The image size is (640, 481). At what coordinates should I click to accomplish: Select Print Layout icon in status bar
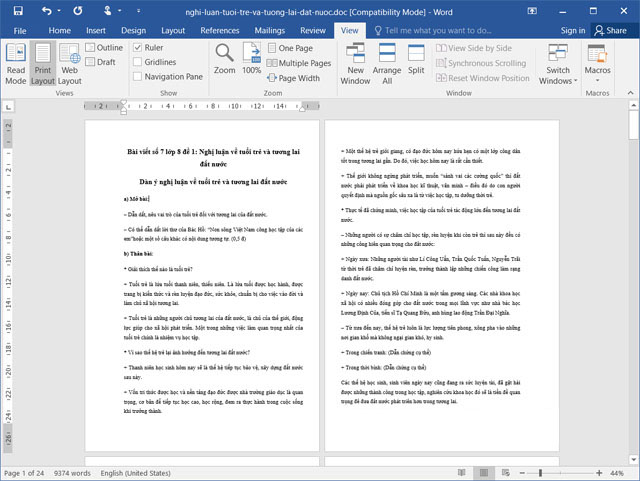coord(484,473)
